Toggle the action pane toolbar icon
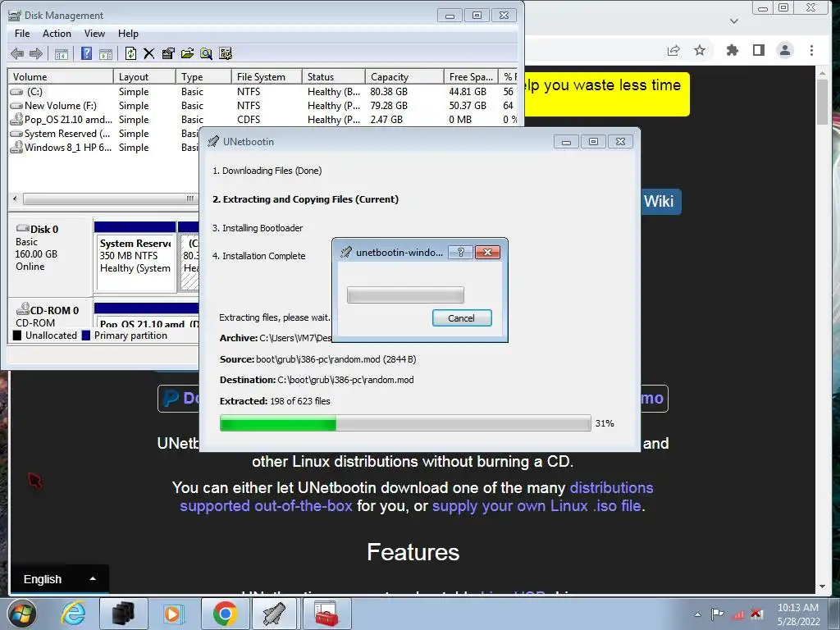Viewport: 840px width, 630px height. click(106, 53)
